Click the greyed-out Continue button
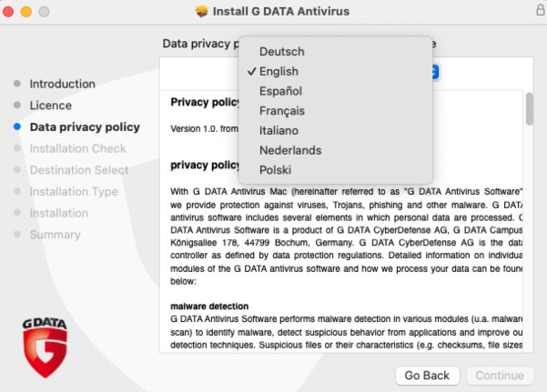Viewport: 547px width, 392px height. click(x=500, y=376)
